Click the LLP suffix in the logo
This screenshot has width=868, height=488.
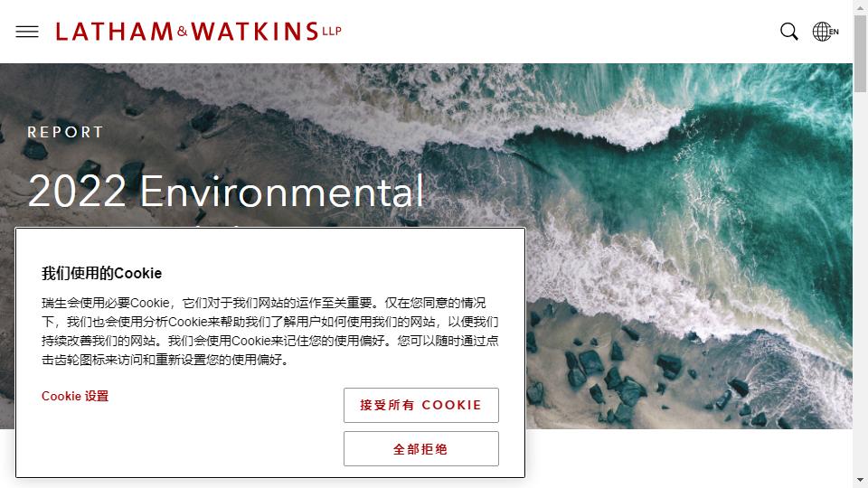(332, 32)
